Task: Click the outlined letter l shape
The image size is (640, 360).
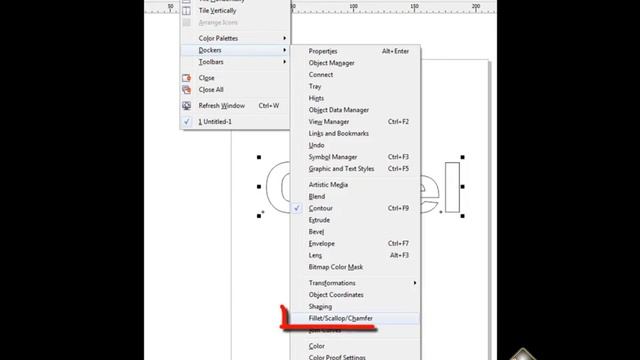Action: click(x=452, y=187)
